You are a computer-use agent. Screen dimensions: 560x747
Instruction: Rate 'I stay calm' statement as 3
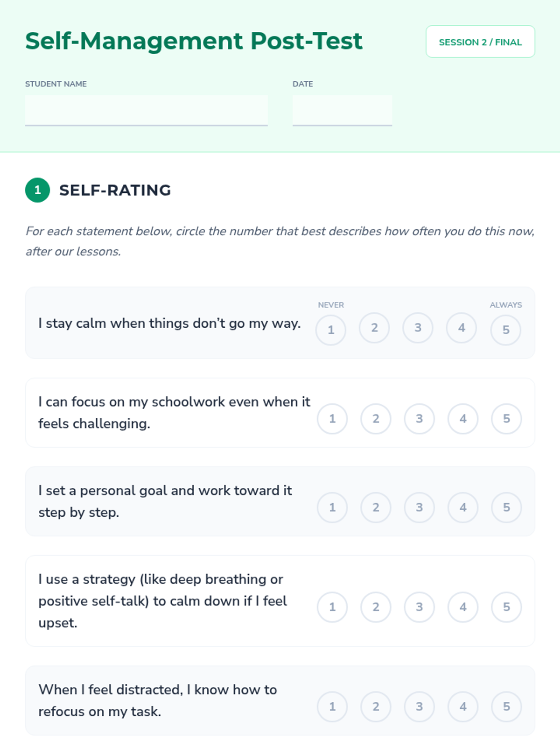[x=418, y=328]
